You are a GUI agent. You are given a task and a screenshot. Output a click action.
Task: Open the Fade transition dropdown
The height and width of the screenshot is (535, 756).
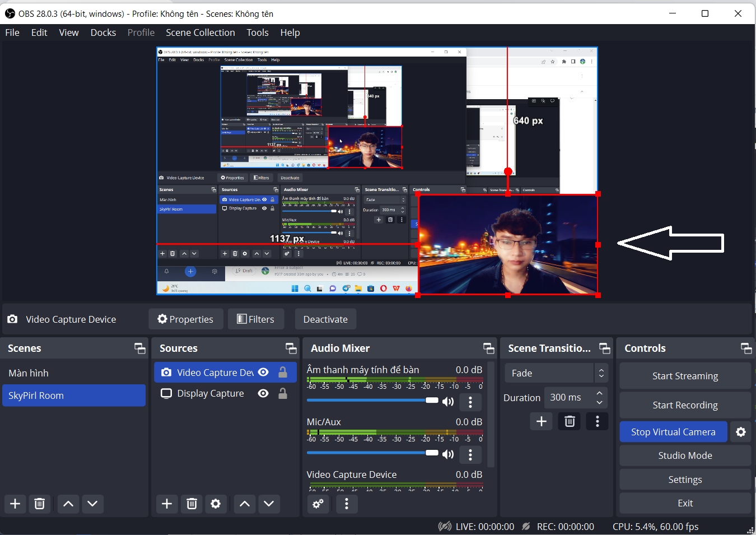pos(556,373)
